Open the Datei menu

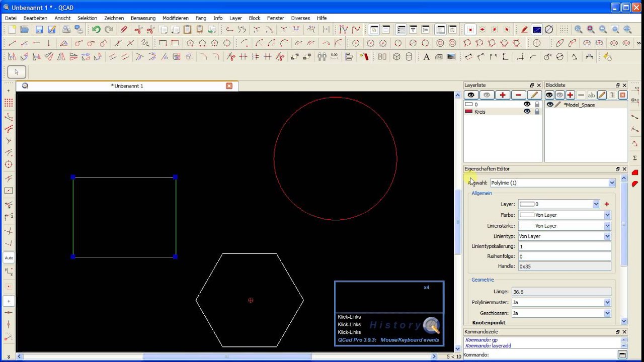pyautogui.click(x=11, y=18)
